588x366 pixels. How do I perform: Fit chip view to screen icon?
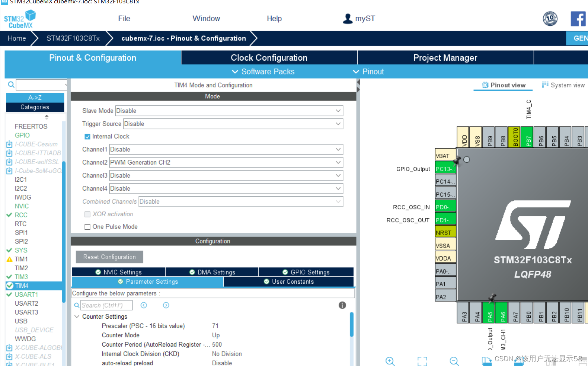(422, 361)
